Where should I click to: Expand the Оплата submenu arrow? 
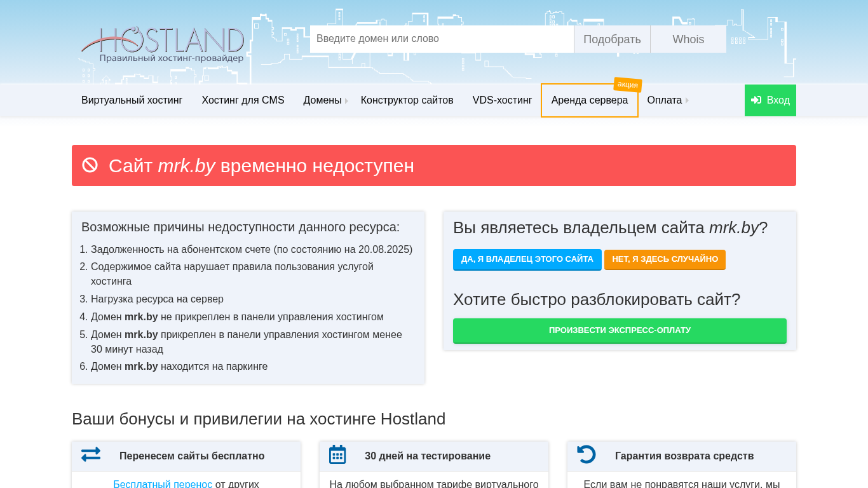pos(687,100)
